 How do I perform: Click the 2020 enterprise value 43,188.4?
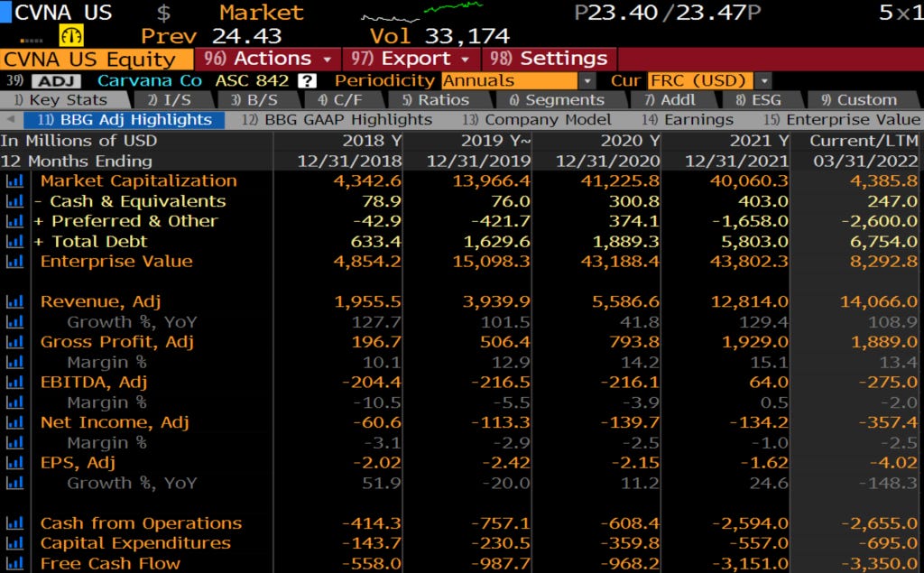[620, 261]
